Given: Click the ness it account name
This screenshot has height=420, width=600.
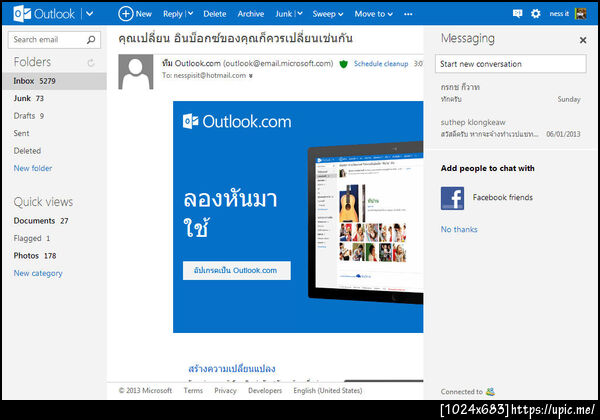Looking at the screenshot, I should pos(559,14).
